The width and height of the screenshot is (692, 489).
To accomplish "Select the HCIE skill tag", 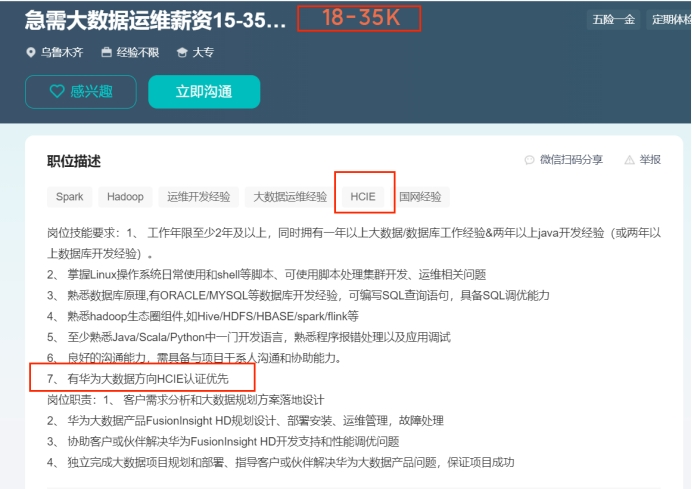I will pos(363,197).
